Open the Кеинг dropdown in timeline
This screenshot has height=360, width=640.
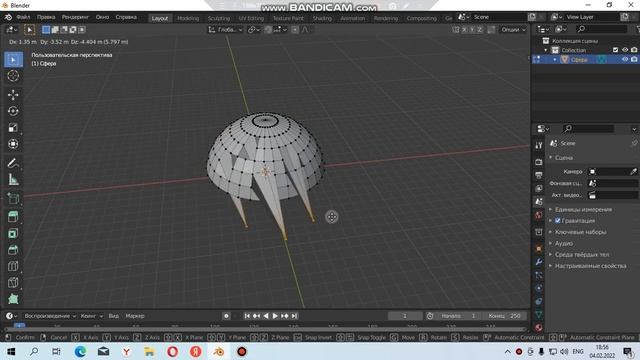(x=91, y=316)
